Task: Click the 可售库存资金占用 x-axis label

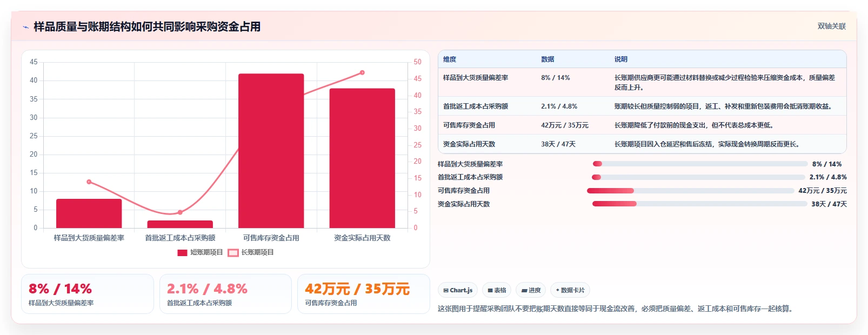Action: 271,238
